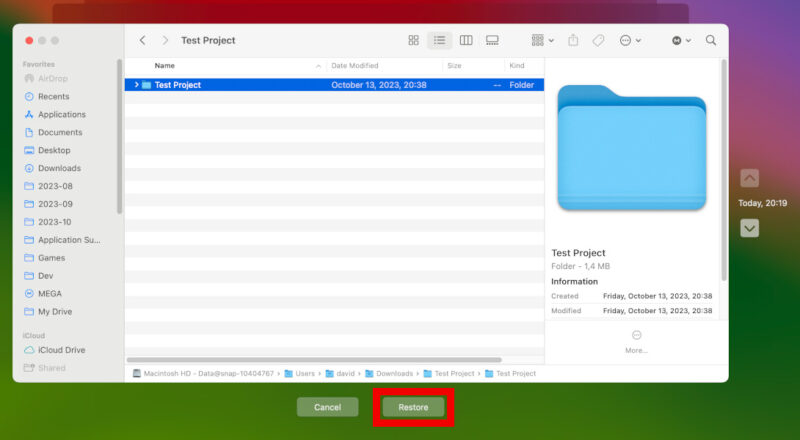Click AirDrop in sidebar
The image size is (800, 440).
tap(46, 79)
